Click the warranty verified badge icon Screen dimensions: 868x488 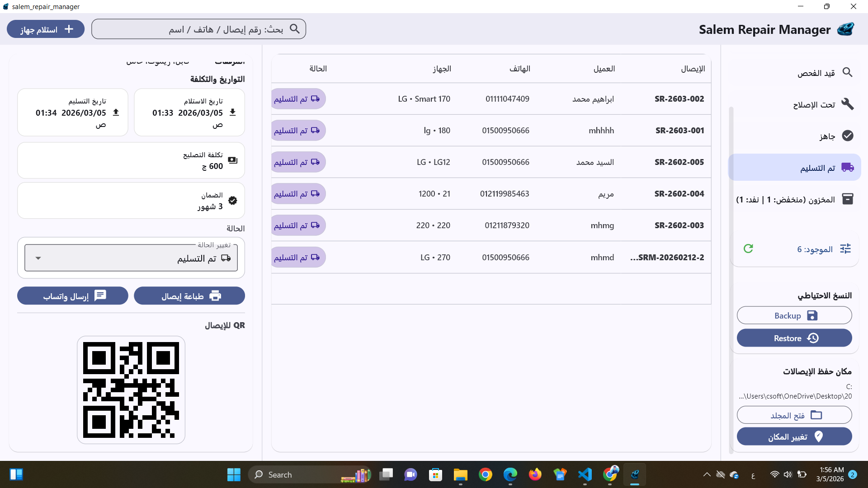coord(233,201)
